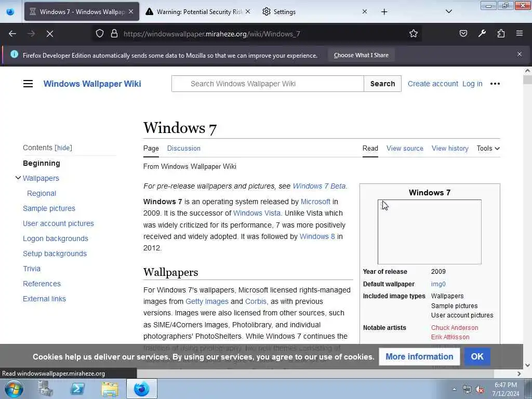
Task: Click Choose What I Share button
Action: pyautogui.click(x=361, y=55)
